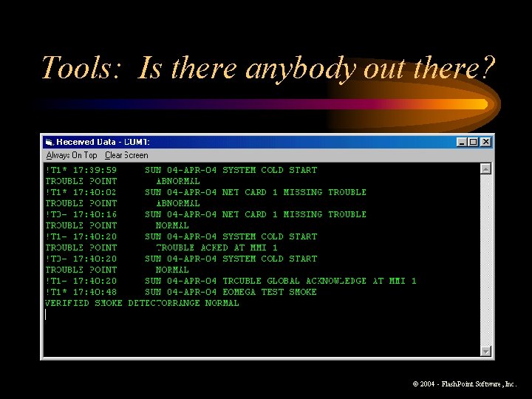Close the Received Data window
The height and width of the screenshot is (399, 532).
pos(485,142)
